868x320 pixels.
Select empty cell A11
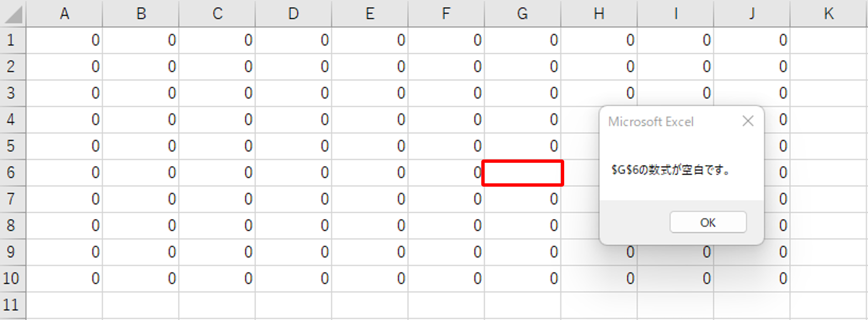[x=65, y=305]
